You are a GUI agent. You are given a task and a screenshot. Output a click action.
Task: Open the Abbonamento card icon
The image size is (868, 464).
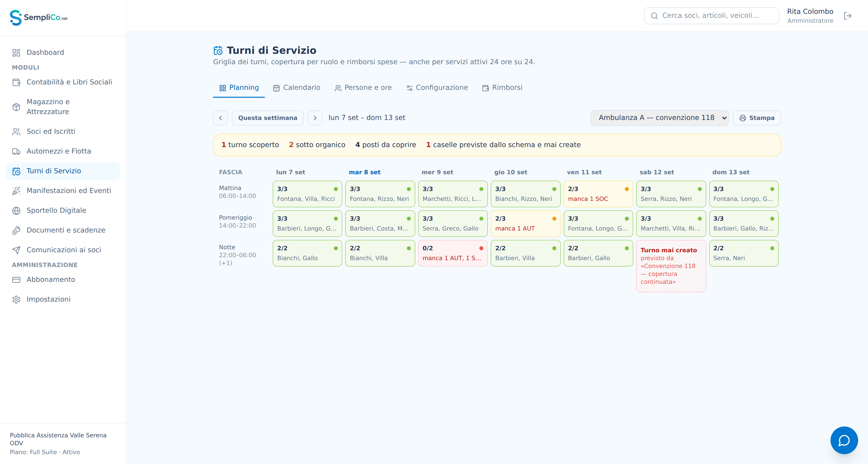click(x=16, y=280)
